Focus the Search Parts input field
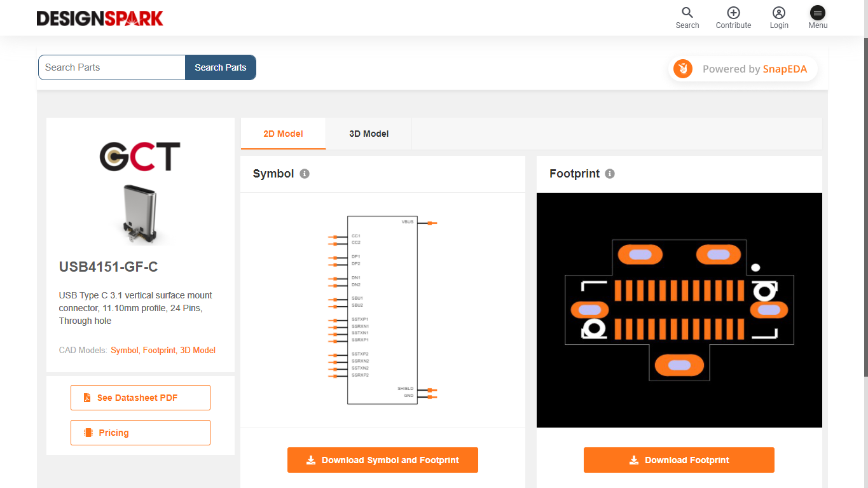Image resolution: width=868 pixels, height=488 pixels. click(112, 67)
